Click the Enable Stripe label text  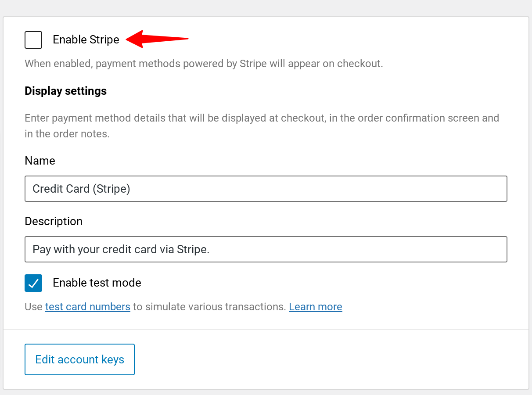click(86, 39)
